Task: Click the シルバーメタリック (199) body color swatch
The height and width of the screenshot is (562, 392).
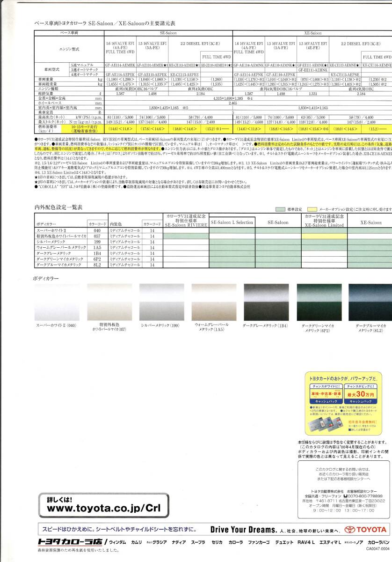Action: [x=161, y=303]
